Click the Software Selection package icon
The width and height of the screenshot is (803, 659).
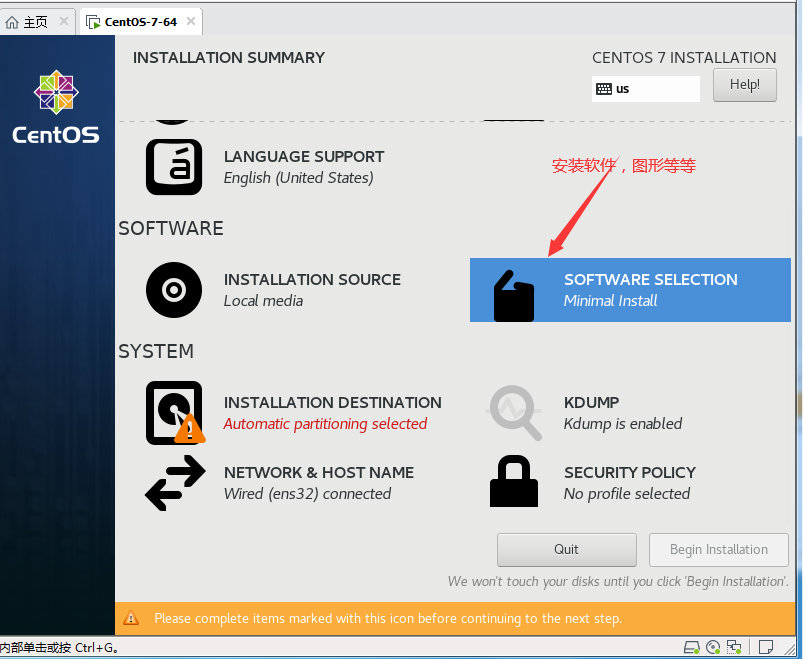click(514, 296)
